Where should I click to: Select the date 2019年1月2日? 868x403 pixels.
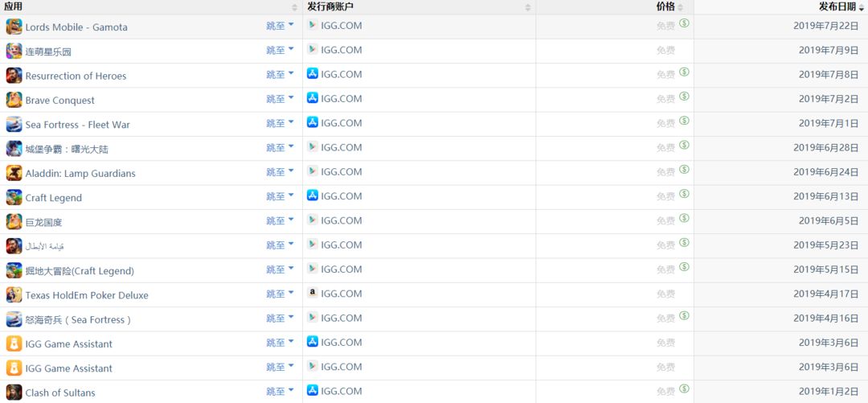click(x=828, y=392)
